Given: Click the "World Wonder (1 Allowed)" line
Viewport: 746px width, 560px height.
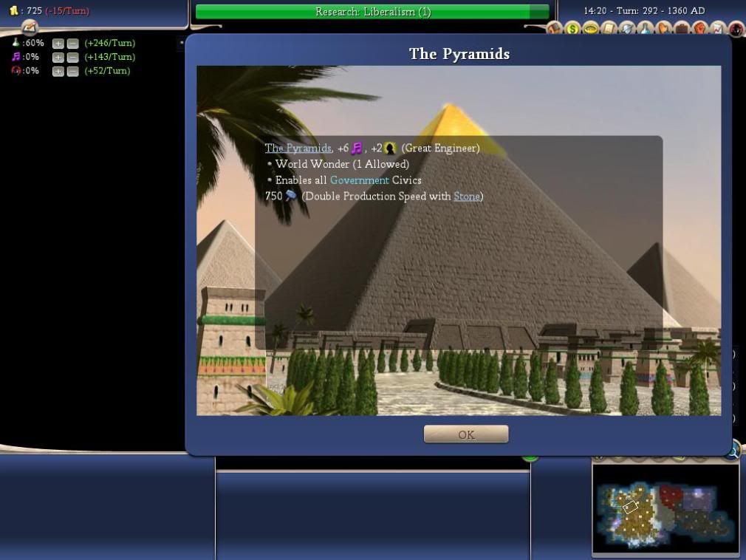Looking at the screenshot, I should click(x=342, y=164).
